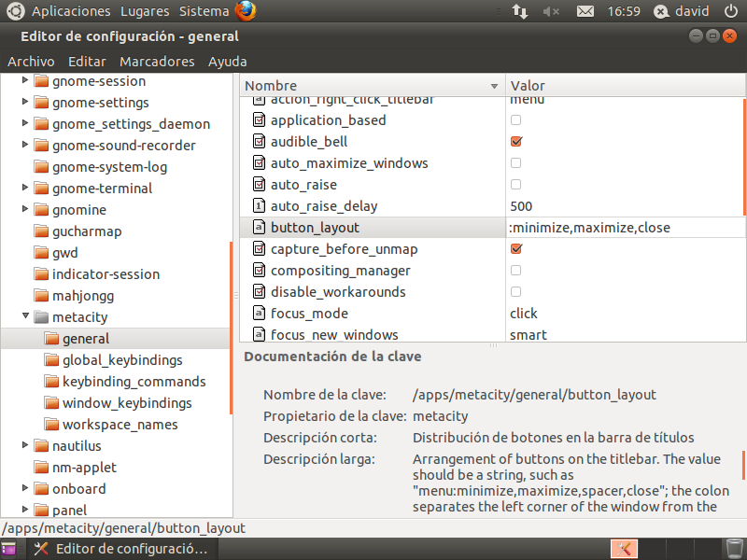Expand the gnome-session tree node

(x=25, y=80)
